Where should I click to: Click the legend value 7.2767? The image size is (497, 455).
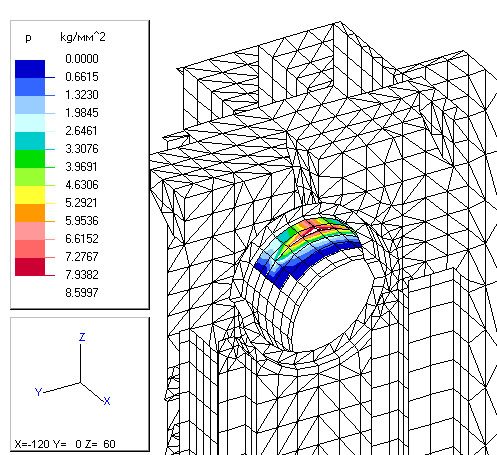82,257
